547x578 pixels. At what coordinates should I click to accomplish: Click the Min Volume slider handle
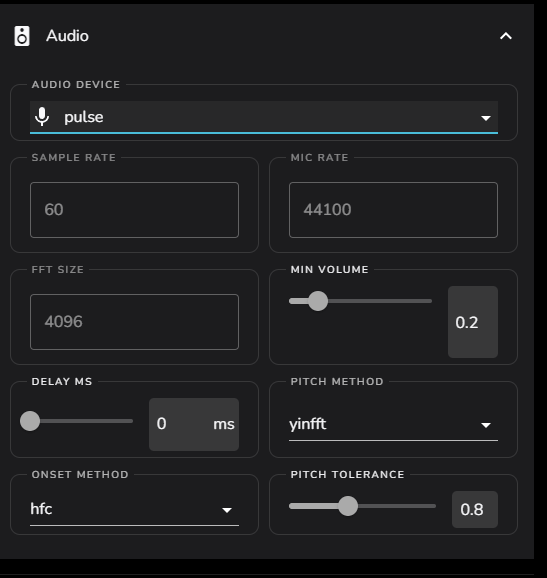click(318, 301)
